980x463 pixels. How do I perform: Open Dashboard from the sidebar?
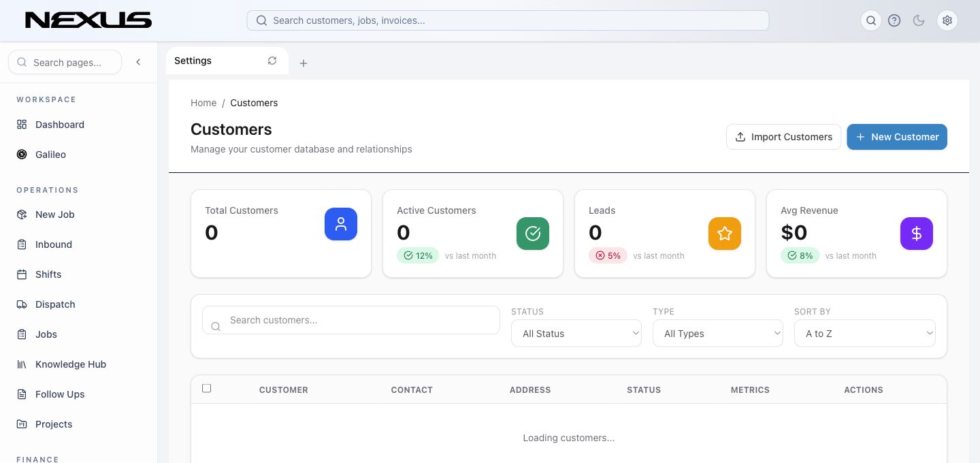click(x=78, y=125)
